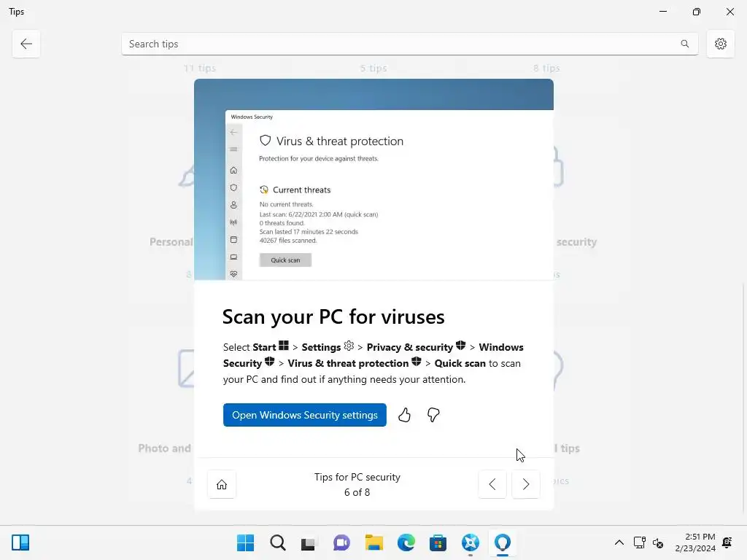747x560 pixels.
Task: Open muted volume tray icon
Action: coord(658,542)
